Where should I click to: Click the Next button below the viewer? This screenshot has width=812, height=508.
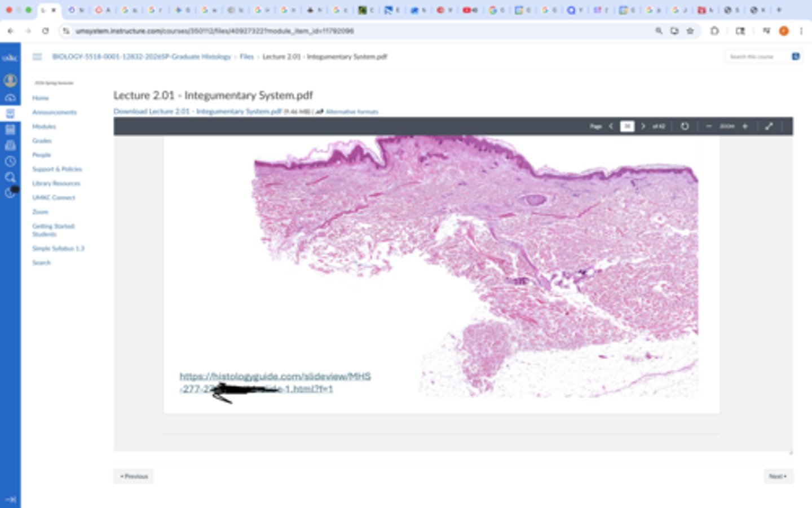(778, 476)
